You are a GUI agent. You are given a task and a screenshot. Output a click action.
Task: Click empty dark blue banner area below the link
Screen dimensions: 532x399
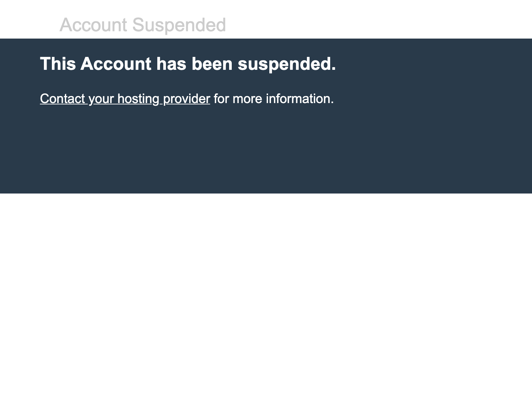pos(266,153)
